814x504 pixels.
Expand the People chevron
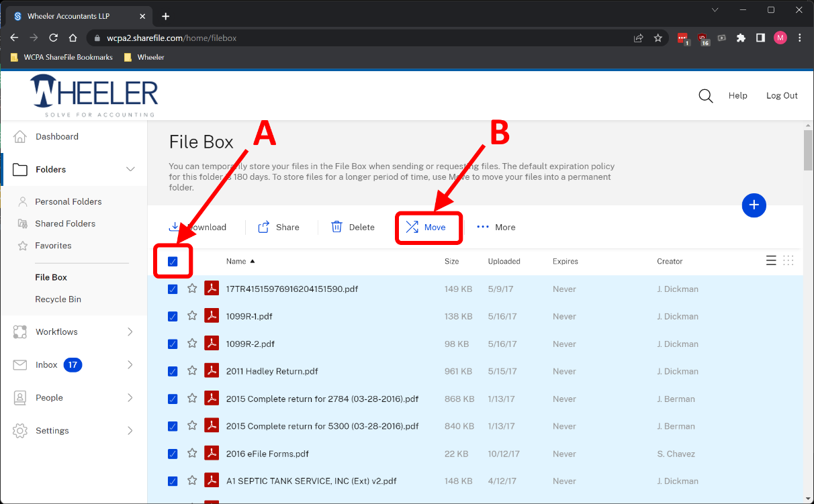coord(130,398)
